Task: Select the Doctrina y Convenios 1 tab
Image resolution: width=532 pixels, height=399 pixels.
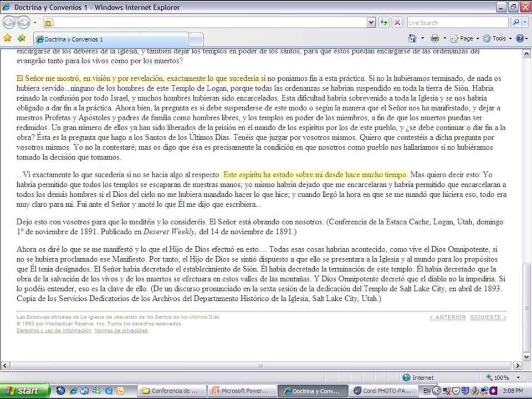Action: tap(111, 39)
